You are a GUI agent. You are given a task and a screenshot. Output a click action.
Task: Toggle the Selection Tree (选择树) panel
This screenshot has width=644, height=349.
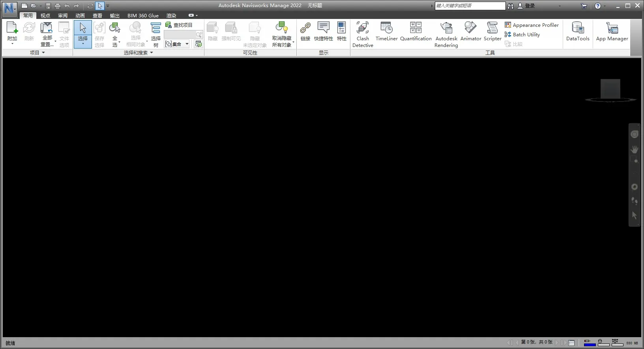click(156, 34)
